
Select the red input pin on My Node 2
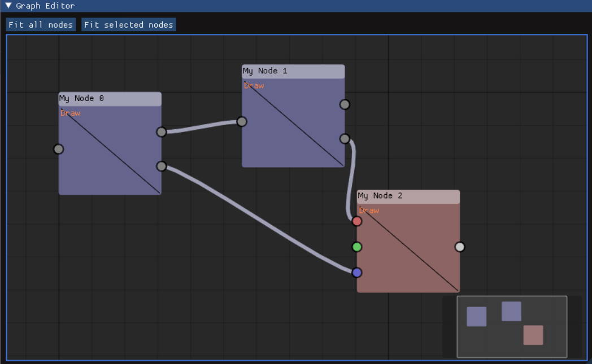pyautogui.click(x=356, y=221)
